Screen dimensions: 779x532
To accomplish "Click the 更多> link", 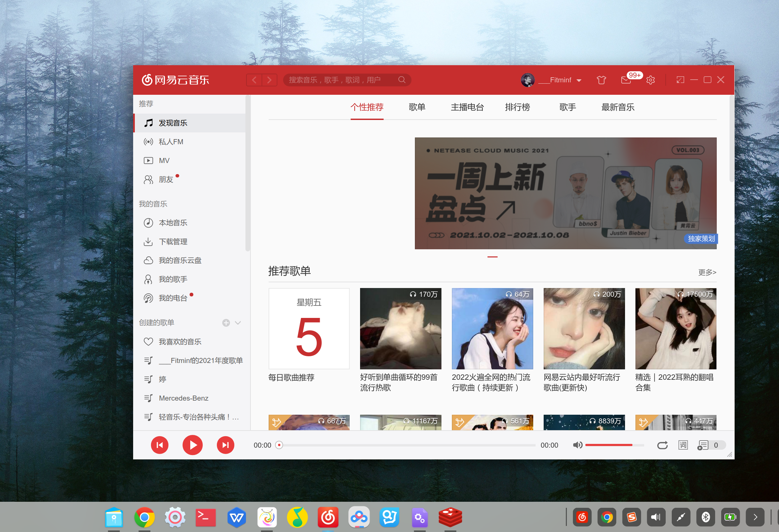I will click(x=707, y=272).
